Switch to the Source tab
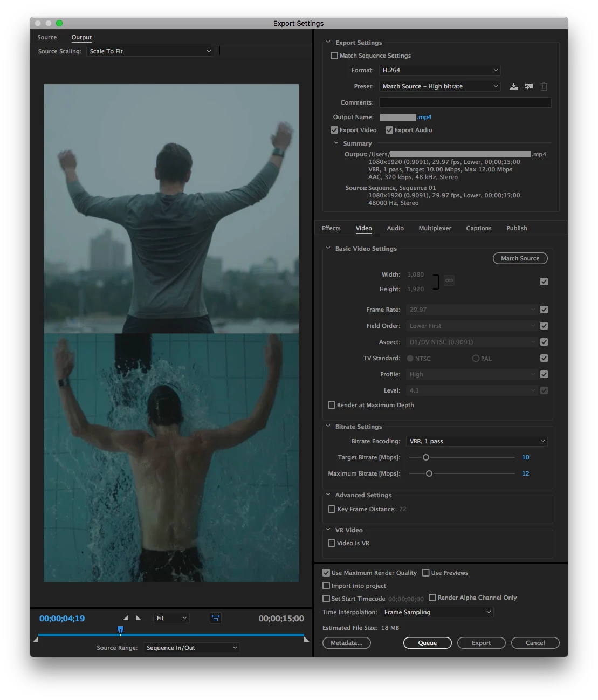Screen dimensions: 598x700 (47, 37)
